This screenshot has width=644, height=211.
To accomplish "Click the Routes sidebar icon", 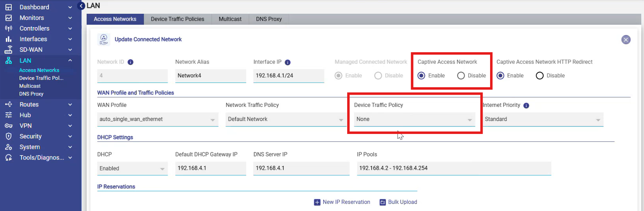I will coord(8,104).
